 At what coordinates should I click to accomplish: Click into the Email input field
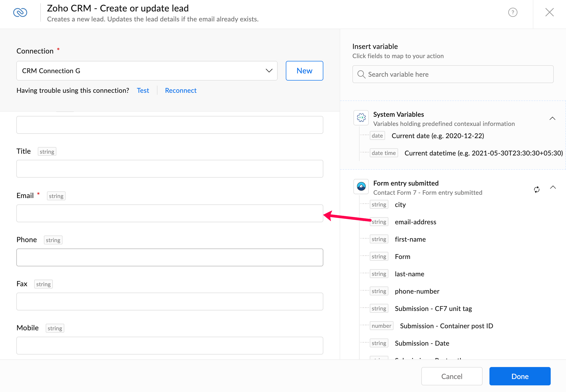[170, 213]
